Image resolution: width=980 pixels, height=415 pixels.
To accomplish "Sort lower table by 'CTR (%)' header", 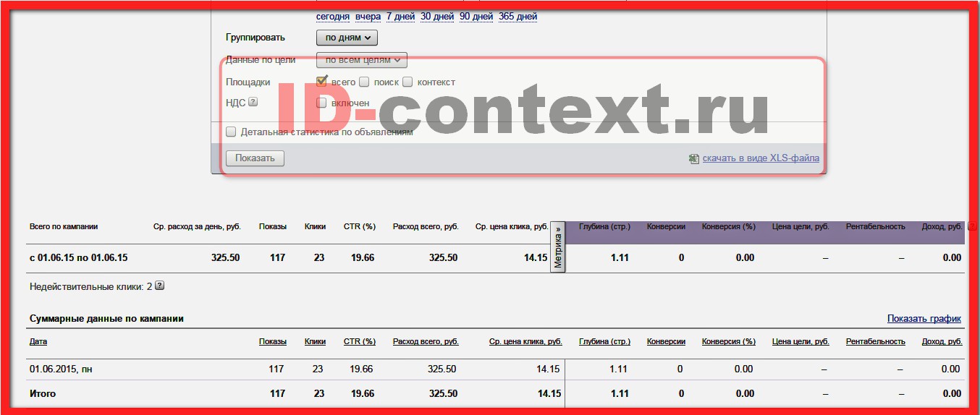I will coord(360,341).
